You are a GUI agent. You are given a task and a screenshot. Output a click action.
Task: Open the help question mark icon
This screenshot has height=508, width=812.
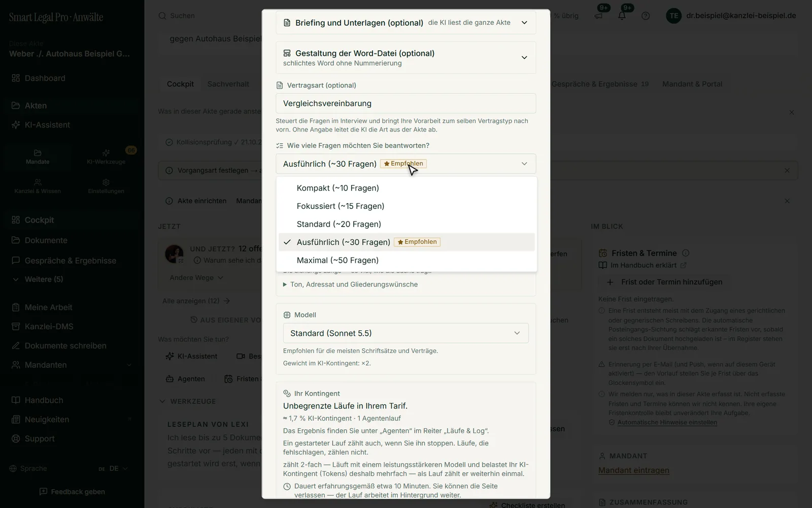pyautogui.click(x=646, y=16)
